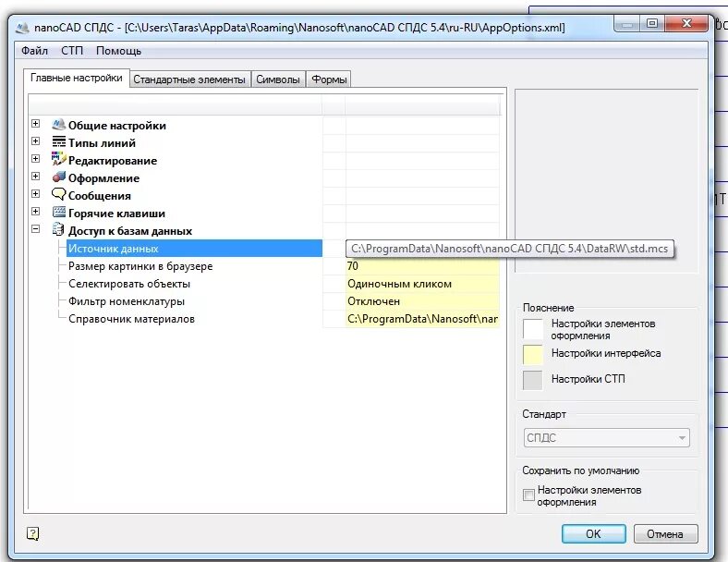Click the Доступ к базам данных icon
Screen dimensions: 728x562
(58, 229)
